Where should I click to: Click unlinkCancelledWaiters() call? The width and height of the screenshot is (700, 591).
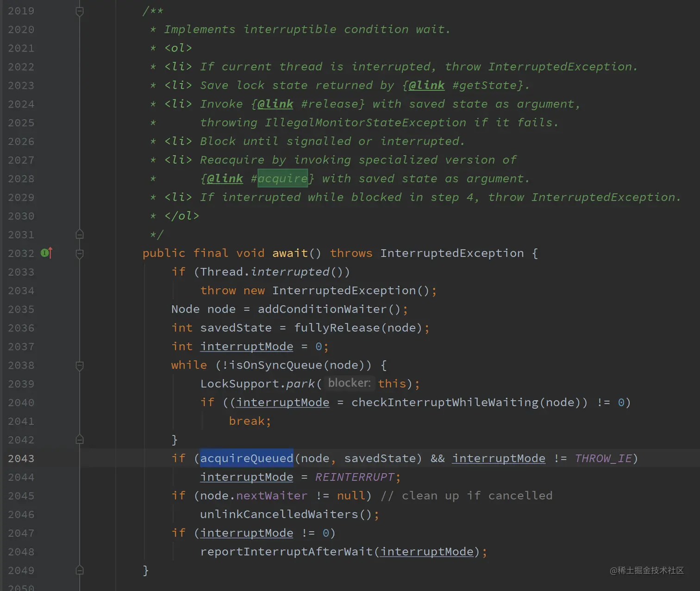coord(286,514)
